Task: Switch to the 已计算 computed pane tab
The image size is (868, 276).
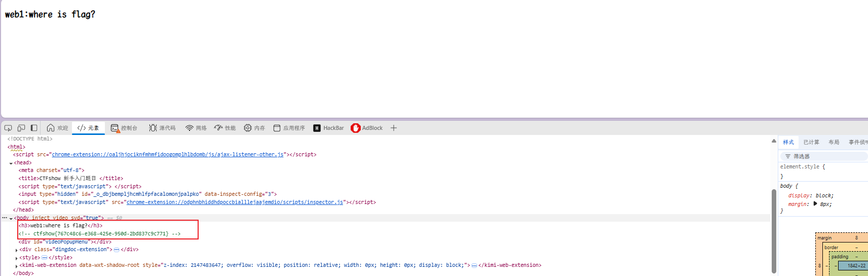Action: [x=811, y=142]
